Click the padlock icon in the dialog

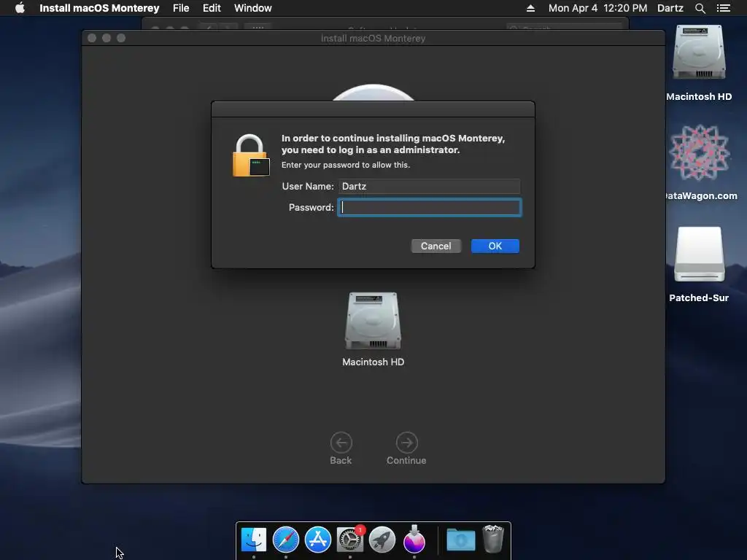(251, 156)
